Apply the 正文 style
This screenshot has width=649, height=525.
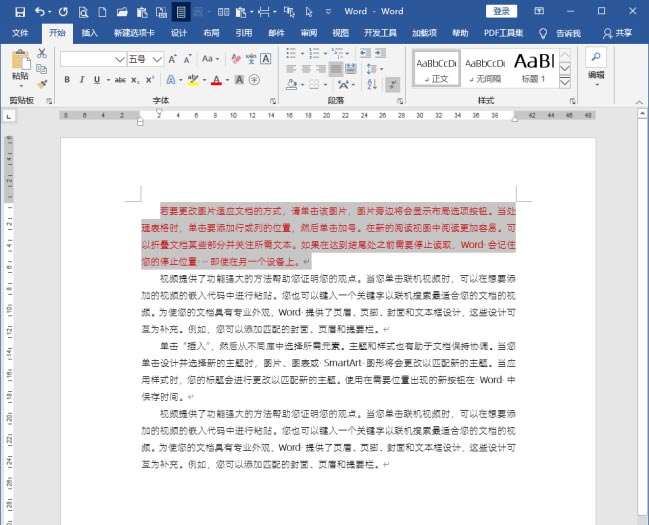tap(436, 69)
